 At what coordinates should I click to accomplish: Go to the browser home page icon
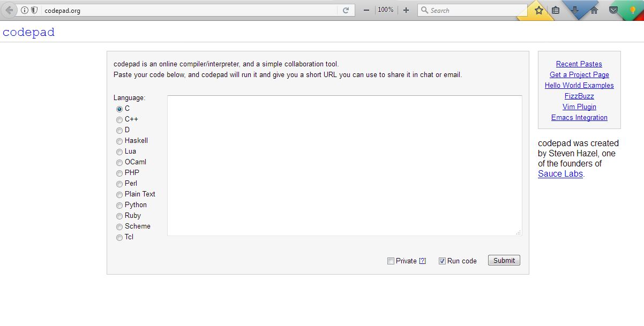click(x=594, y=10)
